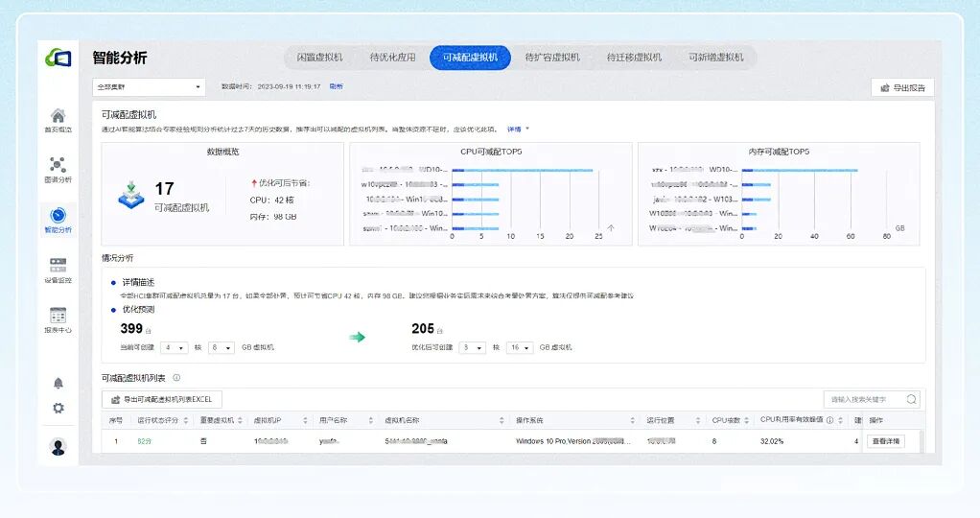
Task: Open the 全部集群 cluster dropdown
Action: pyautogui.click(x=149, y=87)
